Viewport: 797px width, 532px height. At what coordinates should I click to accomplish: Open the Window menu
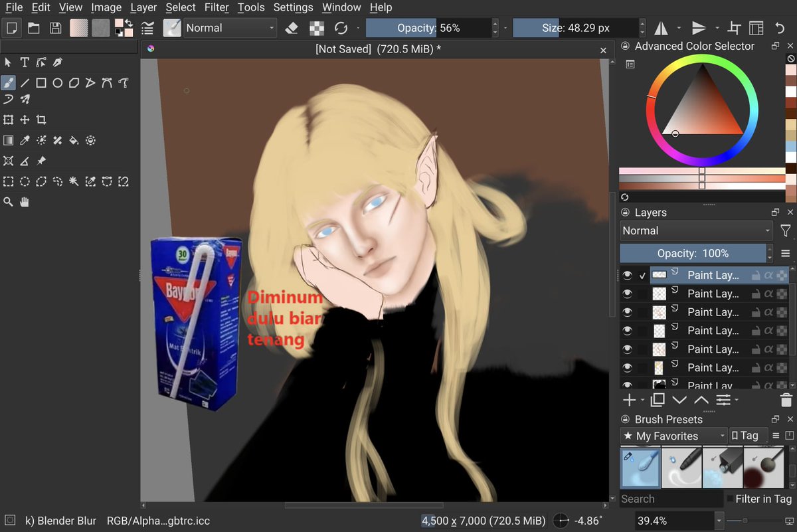(342, 7)
